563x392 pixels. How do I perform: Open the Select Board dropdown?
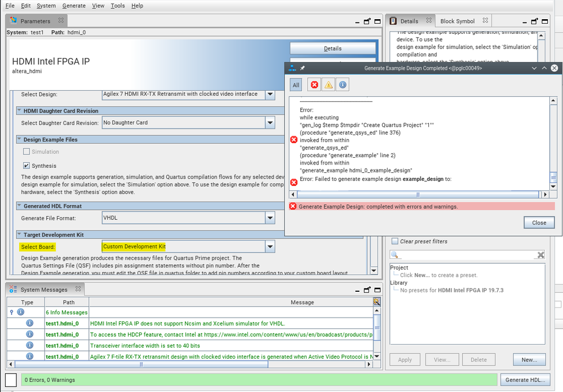(270, 247)
